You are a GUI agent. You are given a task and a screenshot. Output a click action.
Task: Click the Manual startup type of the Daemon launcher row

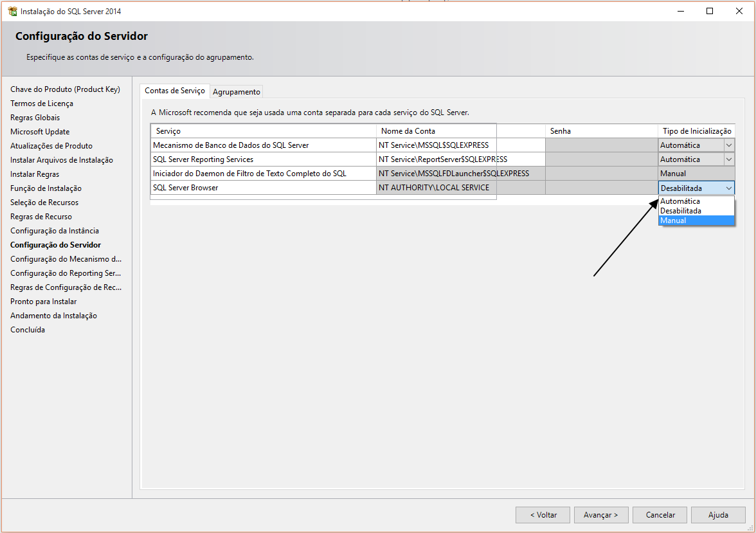pos(697,173)
